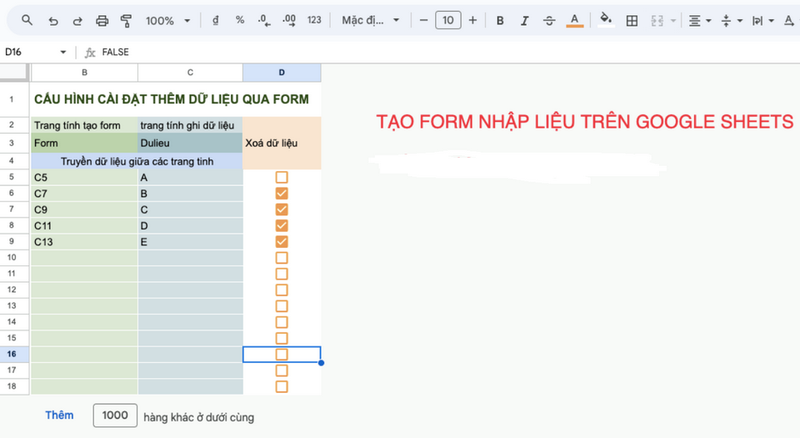Click the merge cells icon

point(657,21)
